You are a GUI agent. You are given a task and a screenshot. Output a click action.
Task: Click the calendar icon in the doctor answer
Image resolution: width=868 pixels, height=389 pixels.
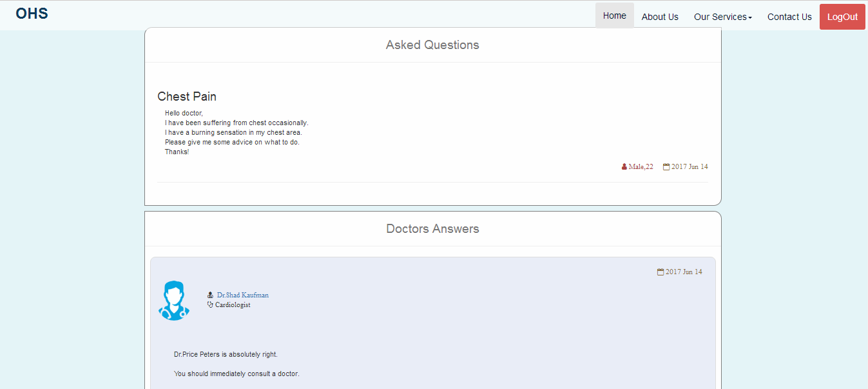[x=661, y=272]
